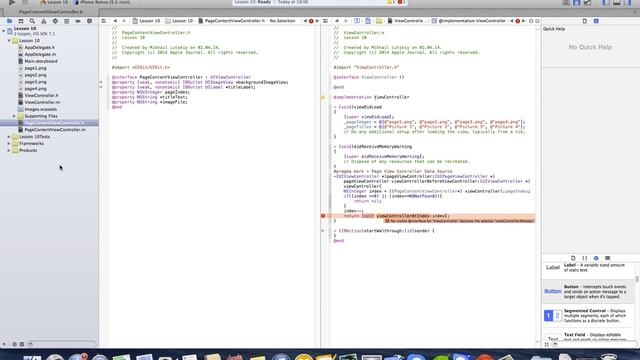
Task: Click the warning marker beside @implementation line
Action: [x=323, y=97]
